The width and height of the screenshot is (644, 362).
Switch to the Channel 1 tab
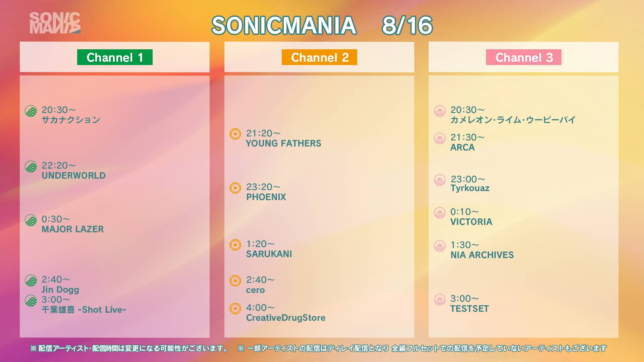click(x=115, y=57)
